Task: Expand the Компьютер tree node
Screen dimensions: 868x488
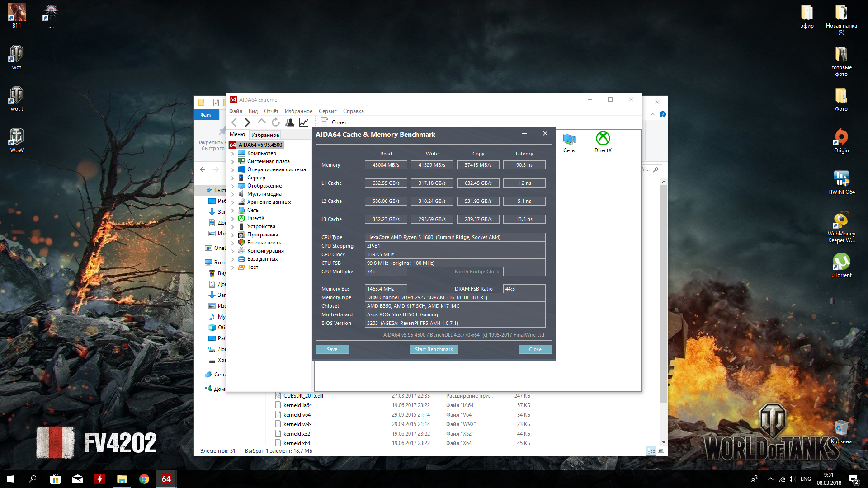Action: 233,154
